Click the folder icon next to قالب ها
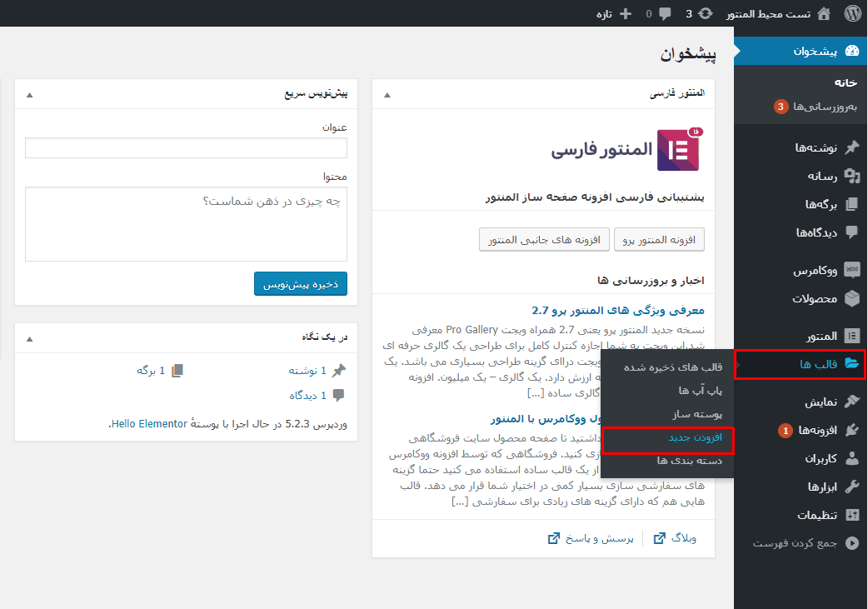868x609 pixels. tap(852, 363)
